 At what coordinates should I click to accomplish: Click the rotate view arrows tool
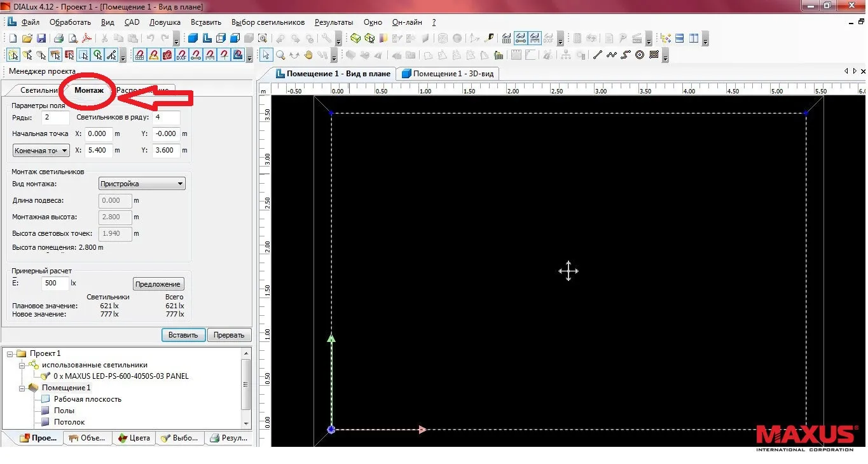294,55
